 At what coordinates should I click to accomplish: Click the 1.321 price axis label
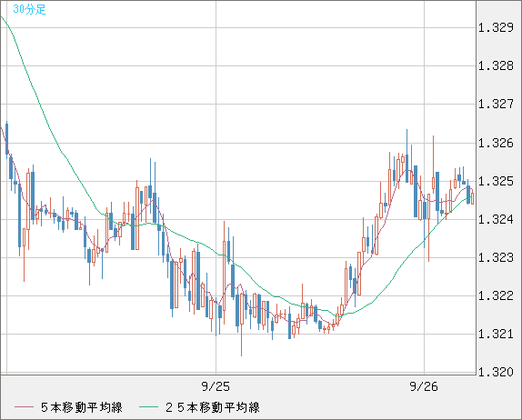pyautogui.click(x=496, y=334)
